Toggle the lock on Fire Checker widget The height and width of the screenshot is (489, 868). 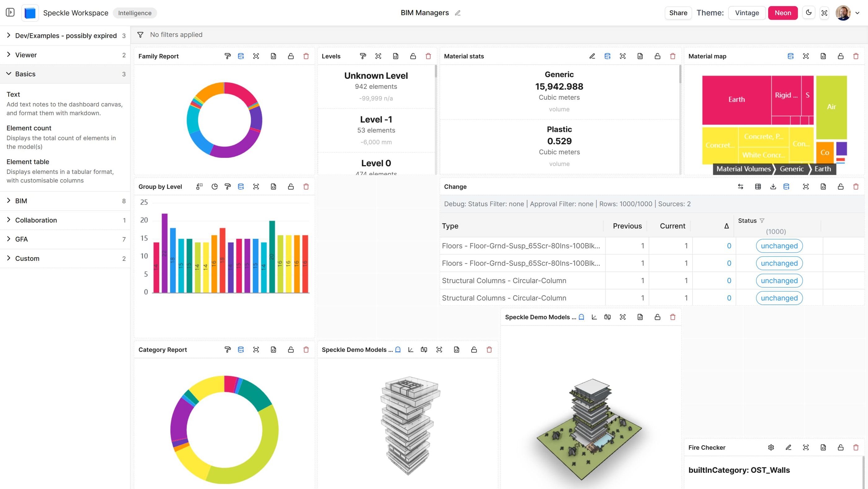click(840, 448)
